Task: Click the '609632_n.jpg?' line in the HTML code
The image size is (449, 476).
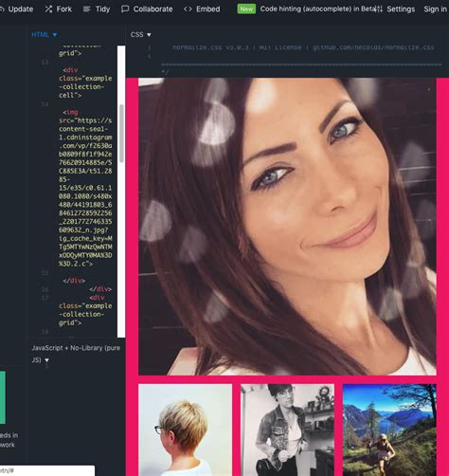Action: [83, 229]
